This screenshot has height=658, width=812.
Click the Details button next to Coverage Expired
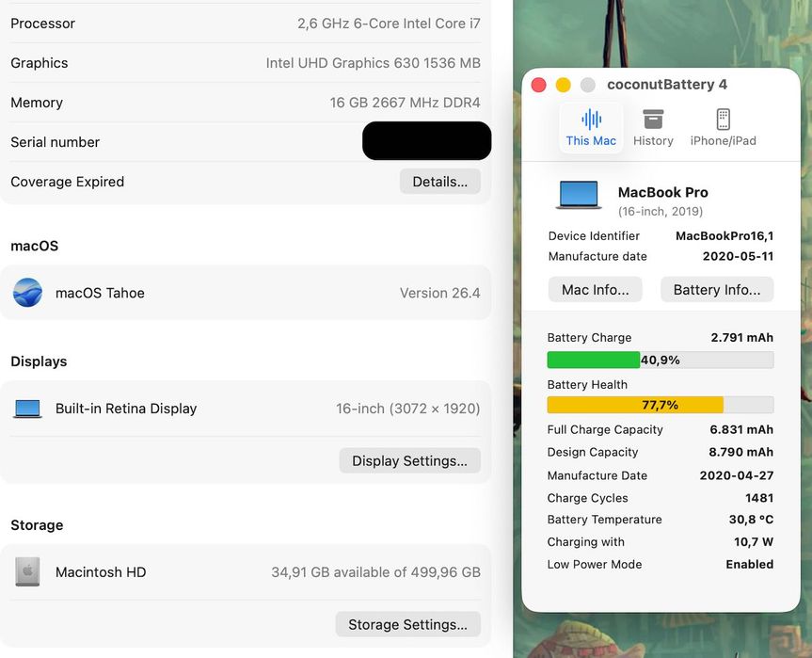439,182
